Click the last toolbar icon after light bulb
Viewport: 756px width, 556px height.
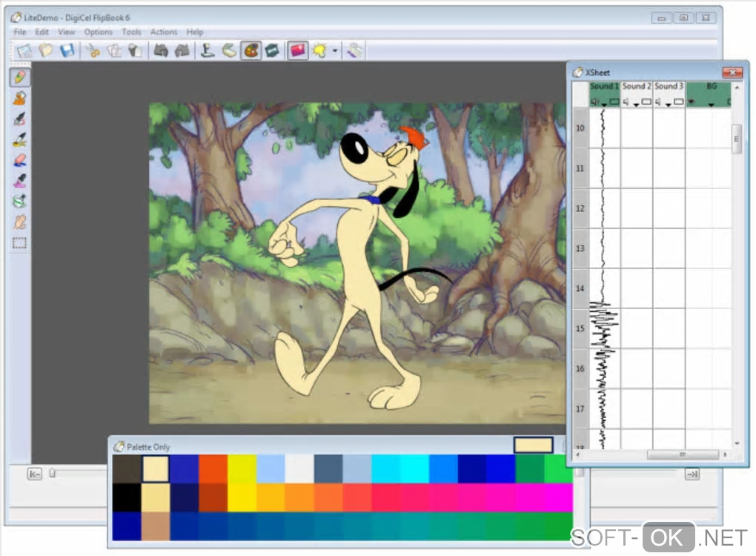click(354, 50)
